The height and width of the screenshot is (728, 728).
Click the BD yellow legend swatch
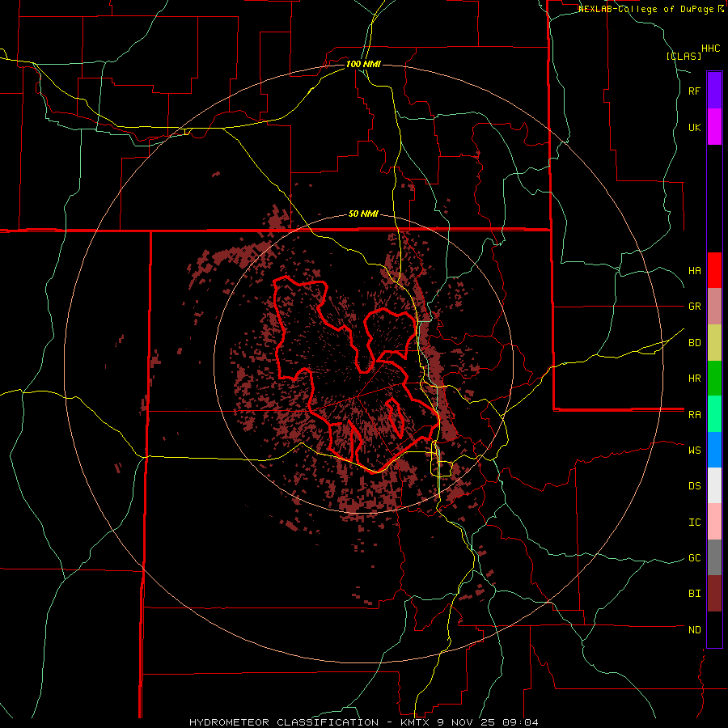714,343
